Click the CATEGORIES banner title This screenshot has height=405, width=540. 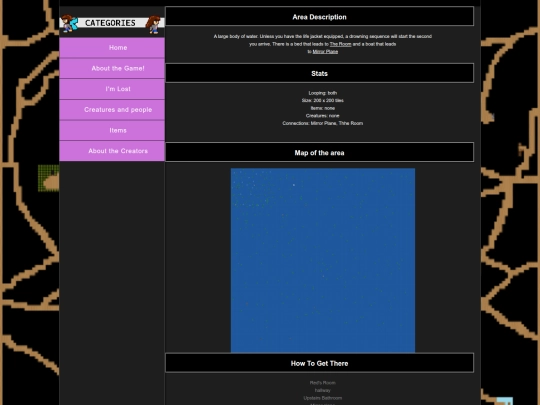[110, 23]
